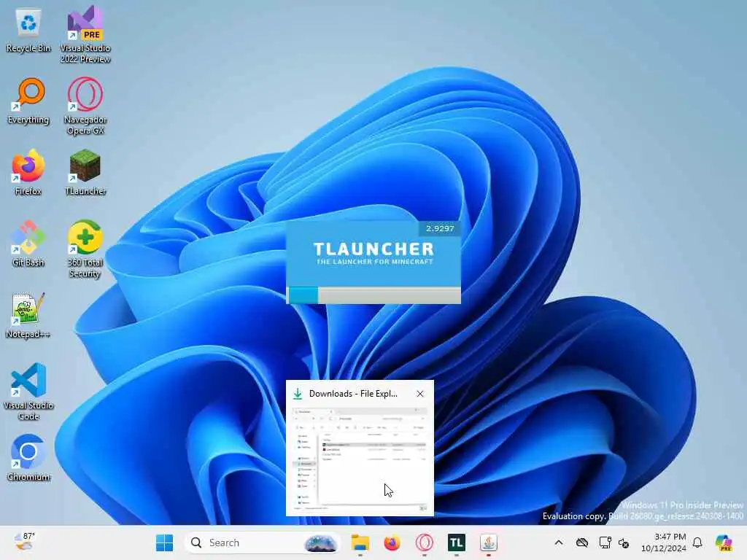Select the Notepad++ desktop shortcut

point(28,316)
